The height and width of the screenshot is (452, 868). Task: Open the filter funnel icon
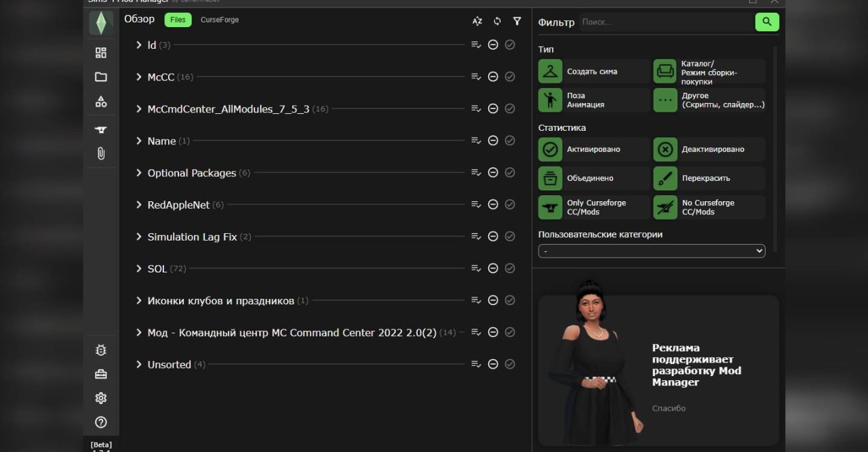tap(517, 21)
